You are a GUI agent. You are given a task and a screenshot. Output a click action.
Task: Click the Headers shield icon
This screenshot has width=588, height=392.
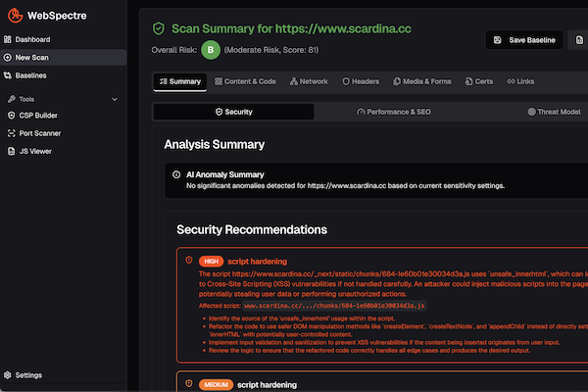pos(346,81)
